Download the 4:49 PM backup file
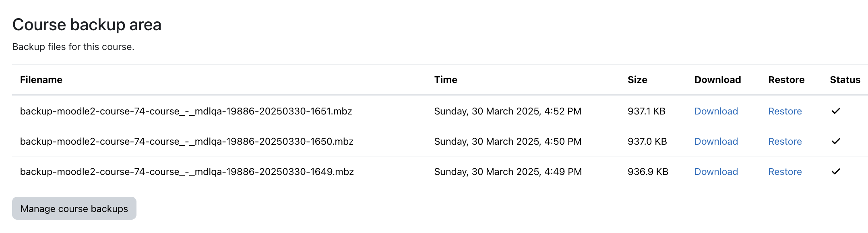The image size is (868, 233). (716, 172)
